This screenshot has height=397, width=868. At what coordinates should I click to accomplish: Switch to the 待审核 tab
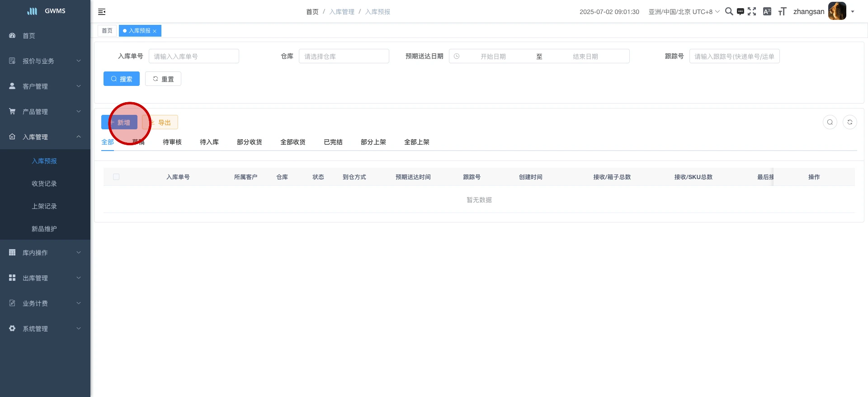tap(172, 142)
